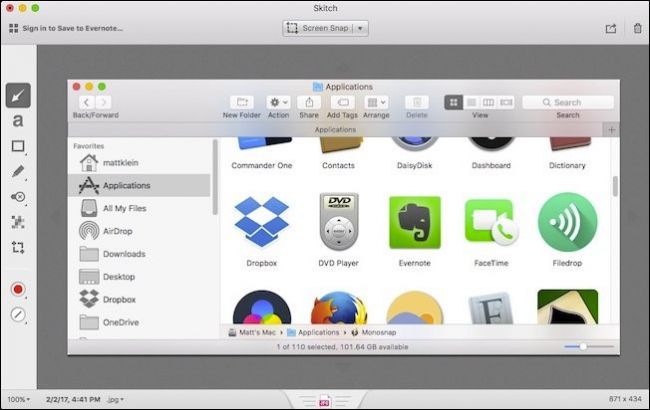Image resolution: width=650 pixels, height=410 pixels.
Task: Open the red color picker
Action: 18,289
